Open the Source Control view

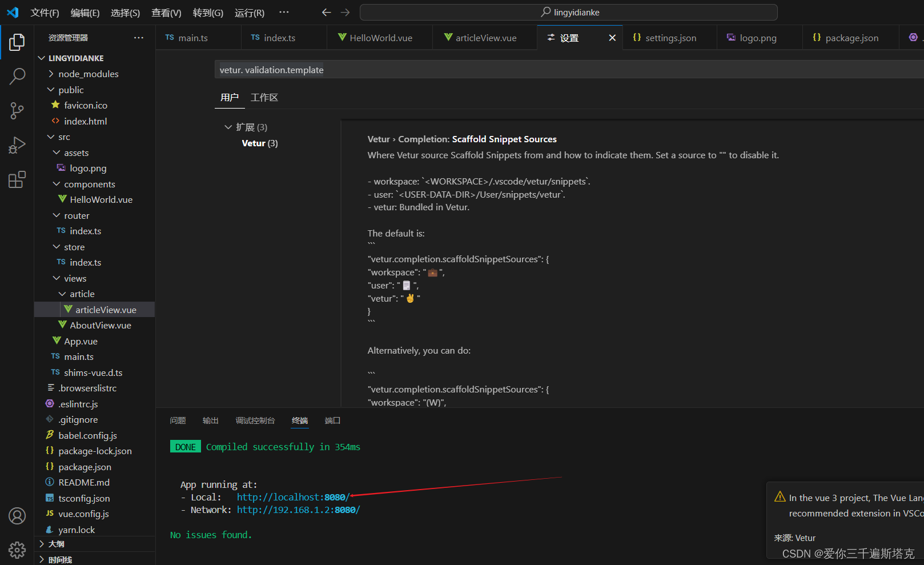[x=17, y=110]
